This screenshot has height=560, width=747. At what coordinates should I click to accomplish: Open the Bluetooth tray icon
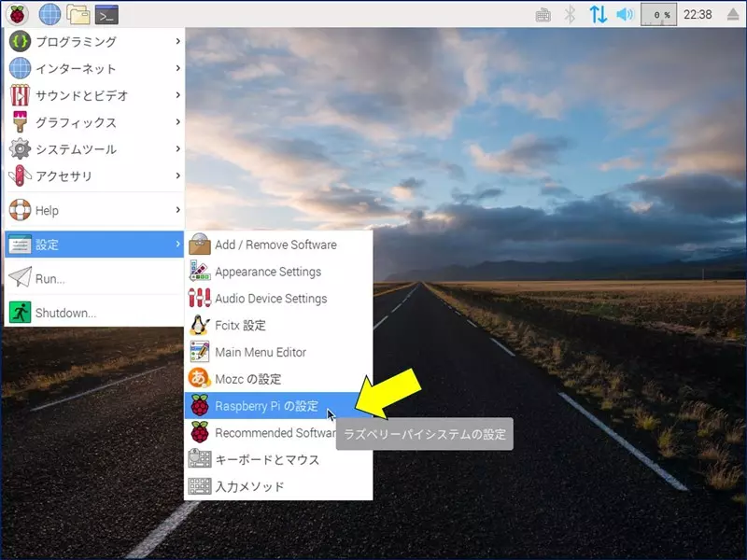point(570,15)
